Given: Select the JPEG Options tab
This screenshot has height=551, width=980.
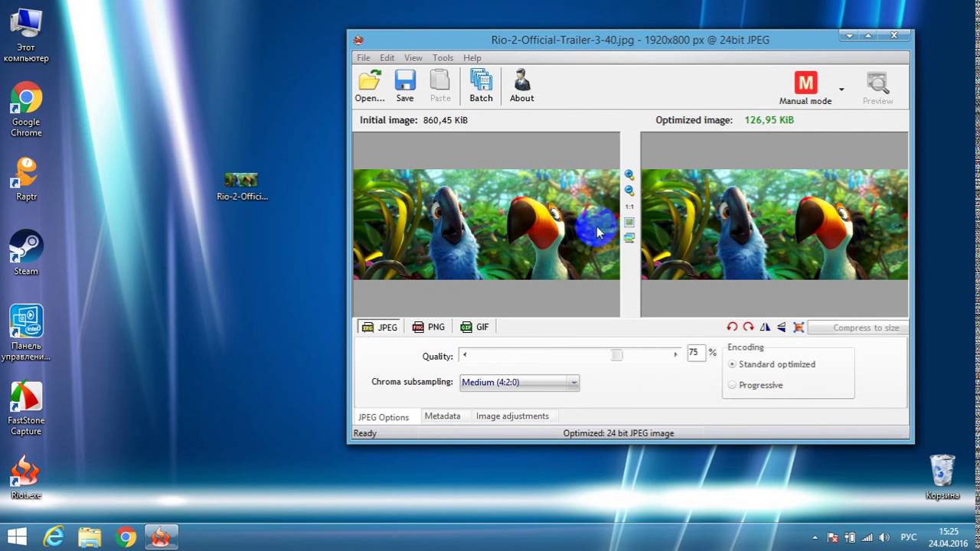Looking at the screenshot, I should pos(384,417).
